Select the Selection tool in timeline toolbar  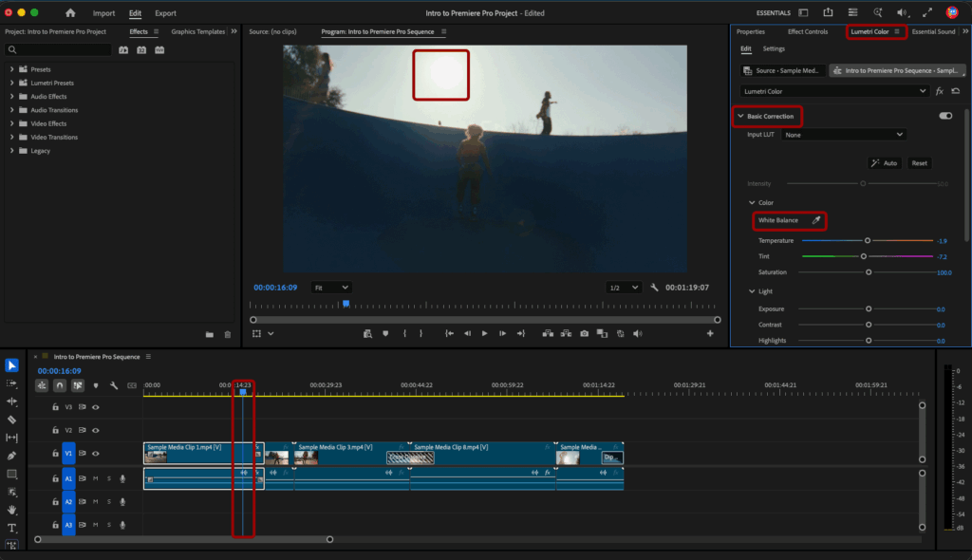(x=11, y=365)
